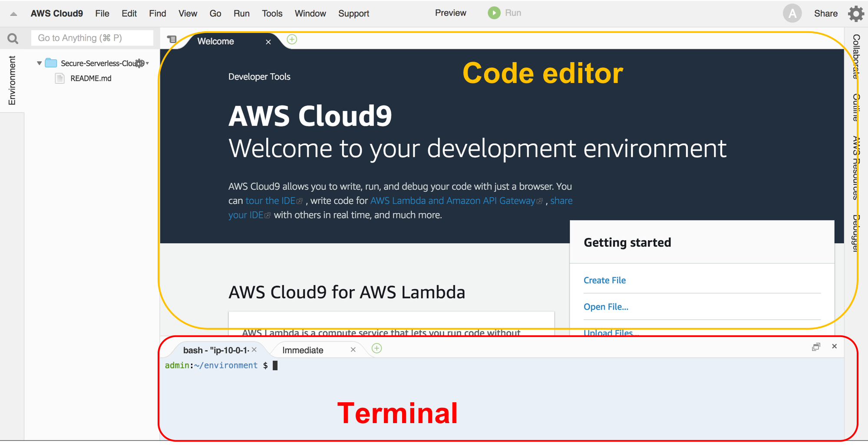Close the terminal pane
Image resolution: width=868 pixels, height=447 pixels.
coord(834,346)
